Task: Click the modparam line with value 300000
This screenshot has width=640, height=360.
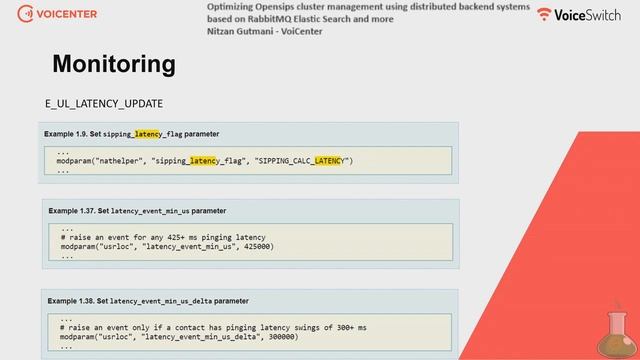Action: (179, 337)
